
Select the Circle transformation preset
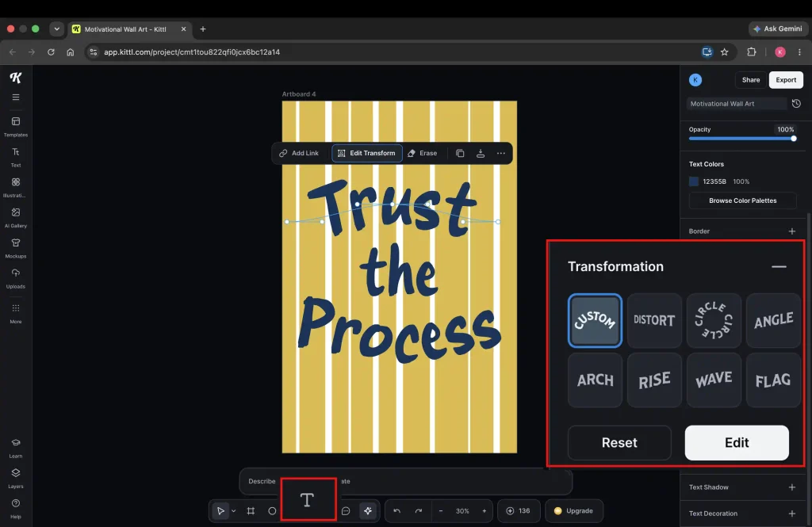714,320
